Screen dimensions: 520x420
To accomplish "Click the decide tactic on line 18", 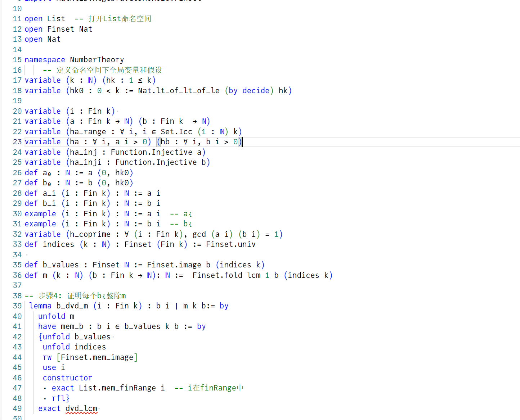I will [x=256, y=91].
